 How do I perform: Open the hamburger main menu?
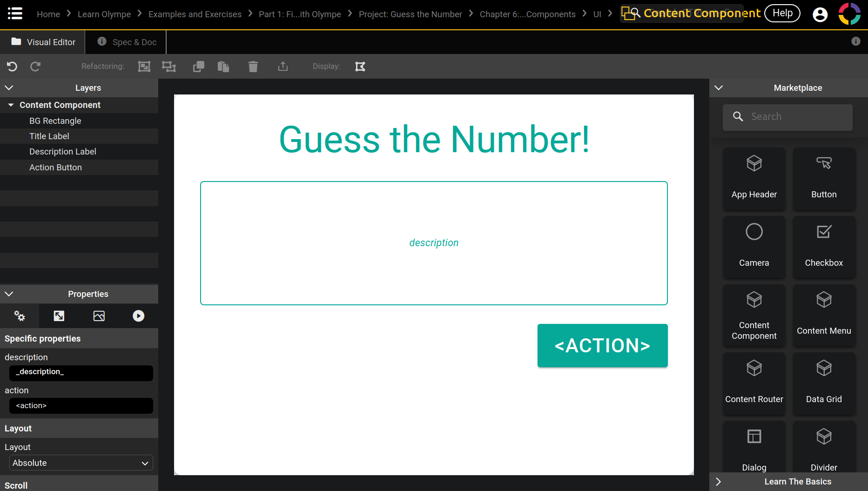[x=15, y=13]
